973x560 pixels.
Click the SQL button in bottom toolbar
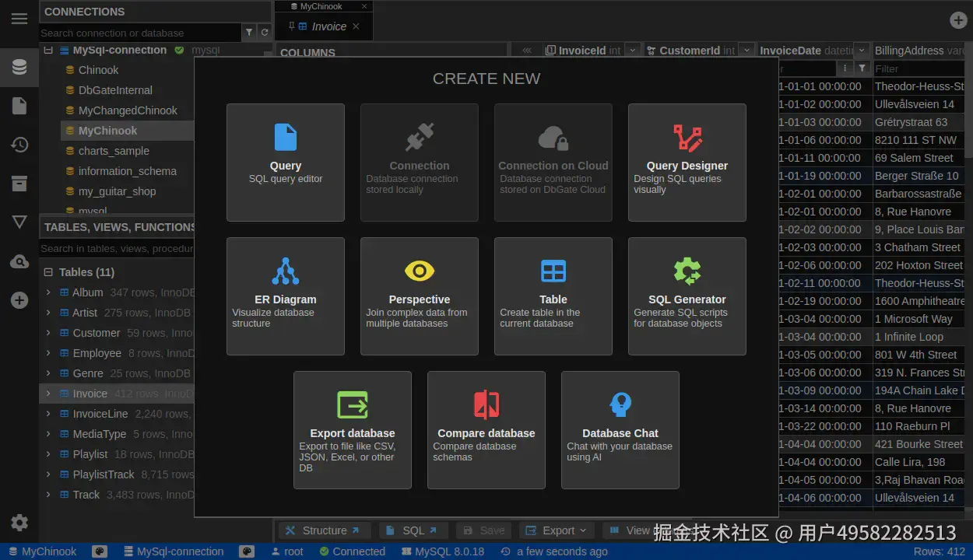413,530
